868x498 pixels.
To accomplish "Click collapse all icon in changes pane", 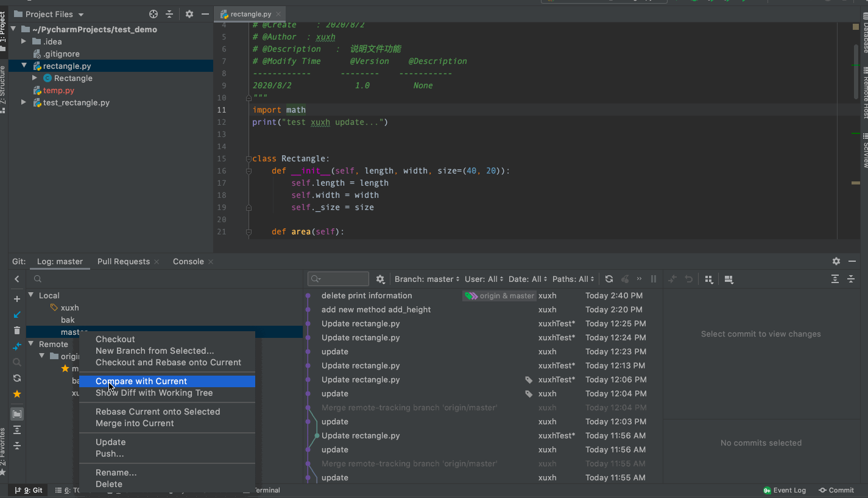I will (851, 279).
